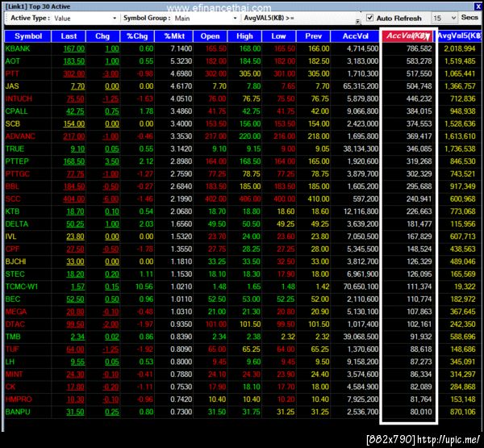Select the LH symbol

tap(10, 362)
